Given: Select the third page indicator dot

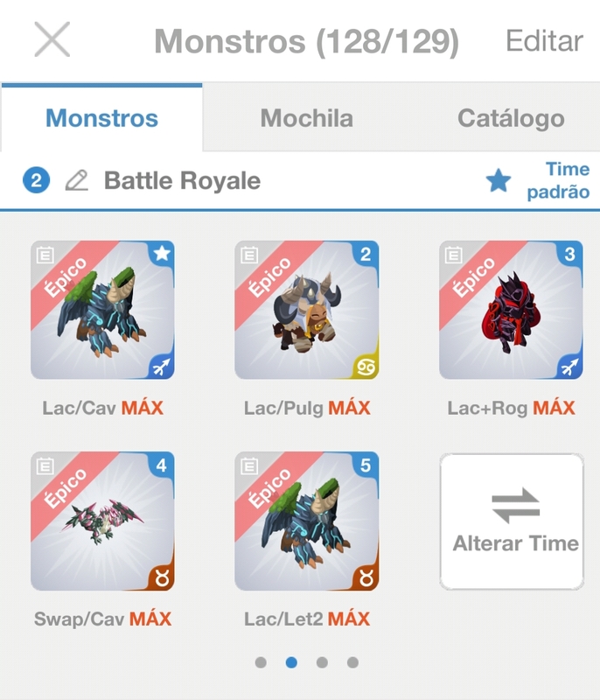Looking at the screenshot, I should (322, 662).
